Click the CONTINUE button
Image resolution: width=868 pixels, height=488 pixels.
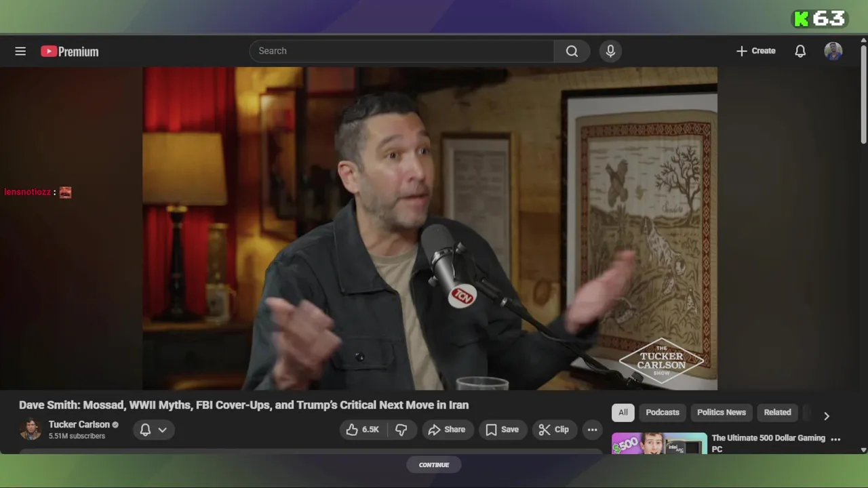[434, 464]
